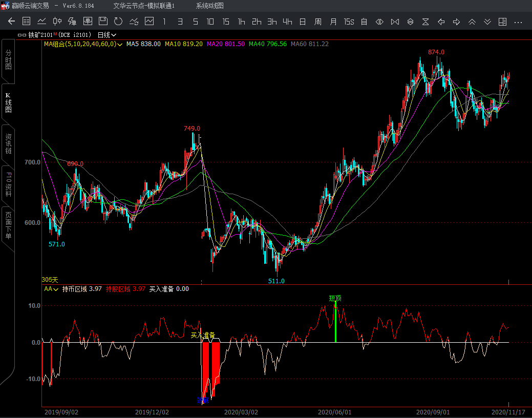Click the back arrow icon in toolbar
The width and height of the screenshot is (532, 418).
[11, 22]
